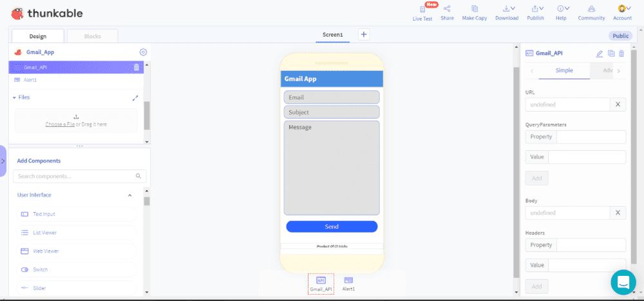Click Add under Headers
Screen dimensions: 644x301
(x=537, y=287)
